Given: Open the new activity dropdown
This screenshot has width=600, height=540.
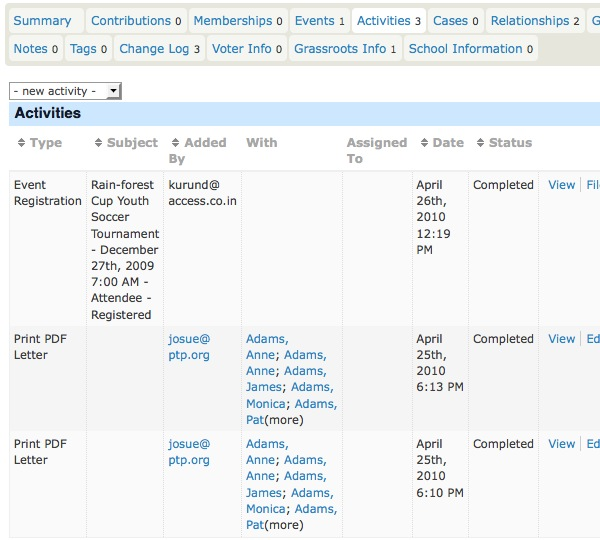Looking at the screenshot, I should [x=65, y=91].
